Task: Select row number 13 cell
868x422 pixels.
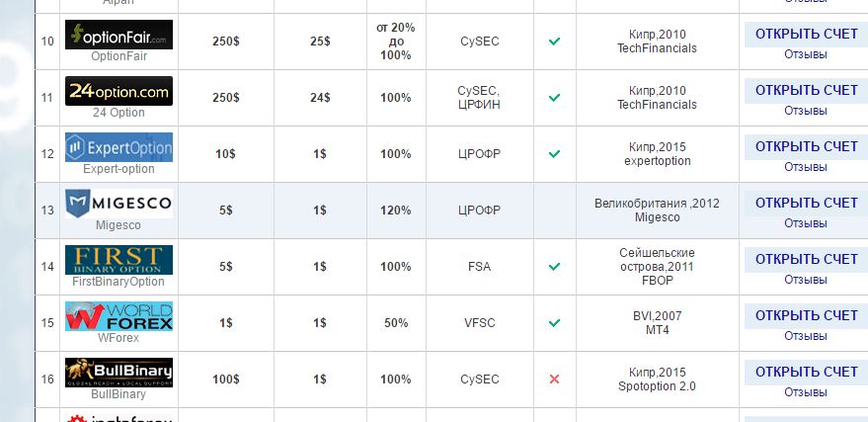Action: (47, 211)
